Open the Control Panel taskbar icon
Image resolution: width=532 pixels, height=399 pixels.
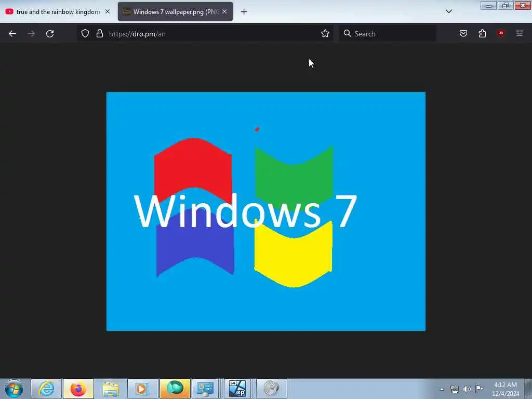[205, 389]
